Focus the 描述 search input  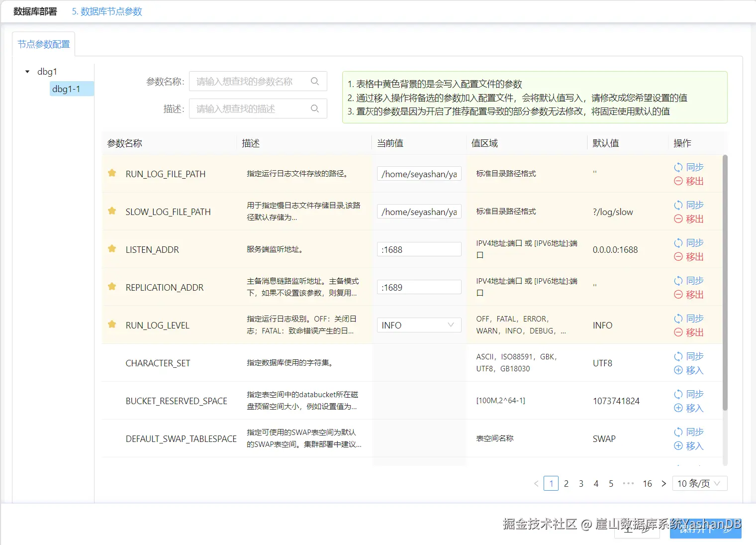pyautogui.click(x=258, y=109)
